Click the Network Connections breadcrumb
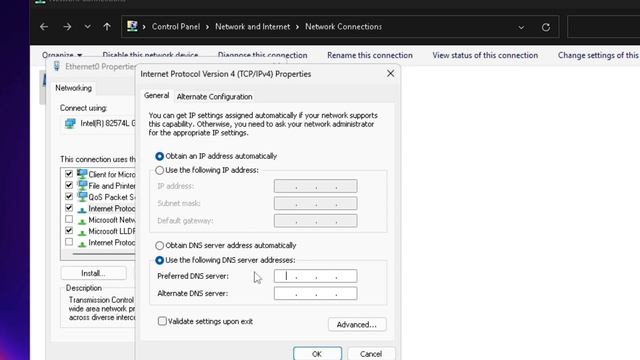This screenshot has height=360, width=640. 344,27
